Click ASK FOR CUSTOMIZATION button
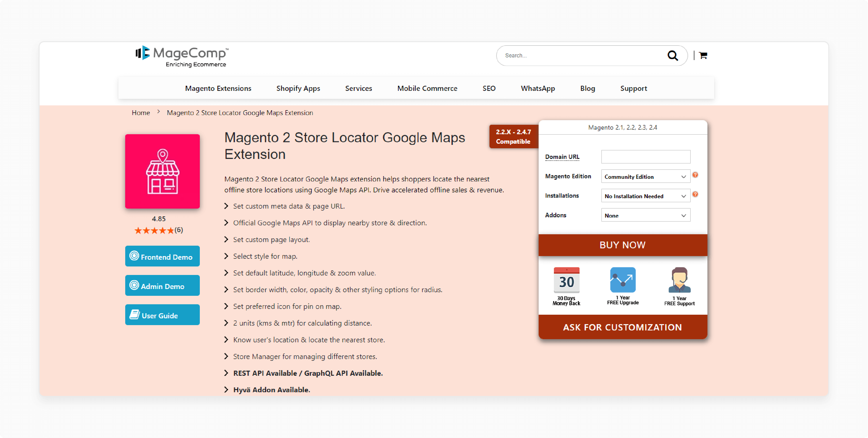The image size is (868, 438). tap(623, 327)
